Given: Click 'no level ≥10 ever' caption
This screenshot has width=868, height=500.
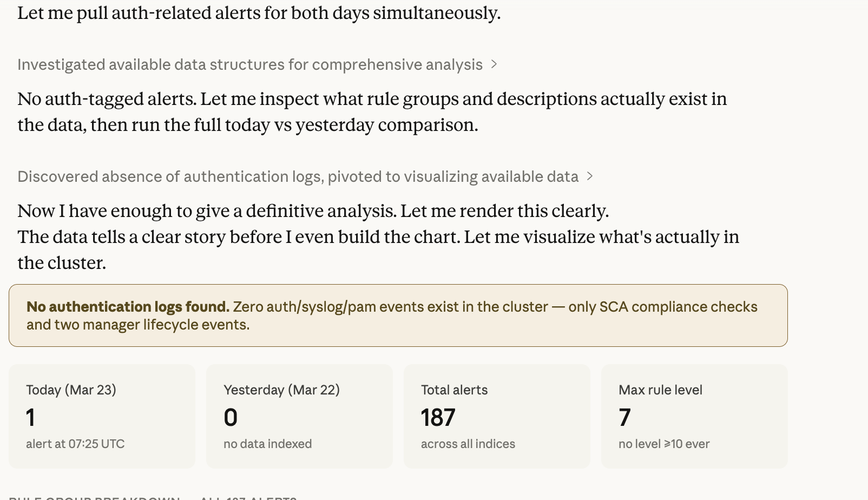Looking at the screenshot, I should [x=663, y=444].
